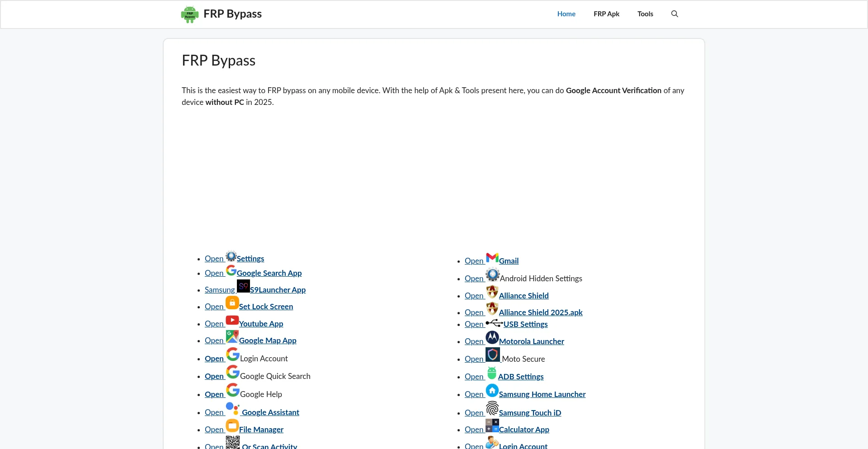Open the Gmail link

tap(509, 261)
